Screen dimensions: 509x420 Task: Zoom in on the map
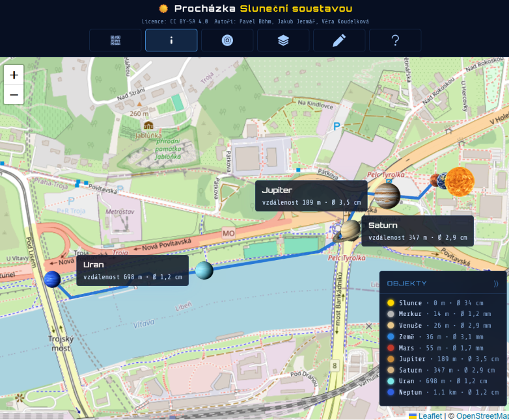pyautogui.click(x=14, y=75)
